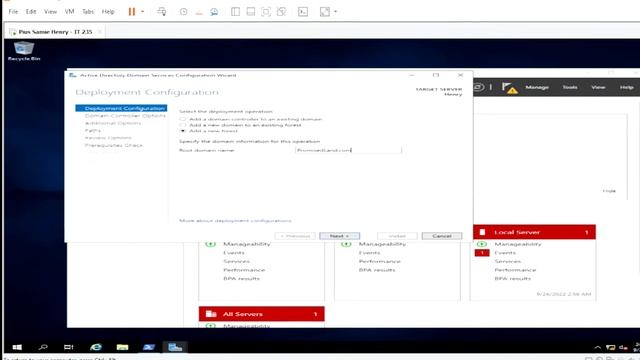Click the Next button in the wizard
This screenshot has width=640, height=360.
[x=340, y=236]
